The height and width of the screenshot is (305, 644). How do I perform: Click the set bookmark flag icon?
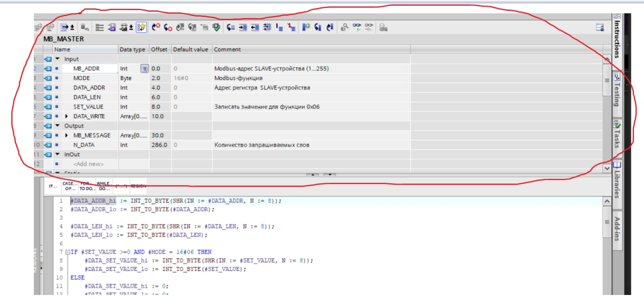tap(305, 28)
